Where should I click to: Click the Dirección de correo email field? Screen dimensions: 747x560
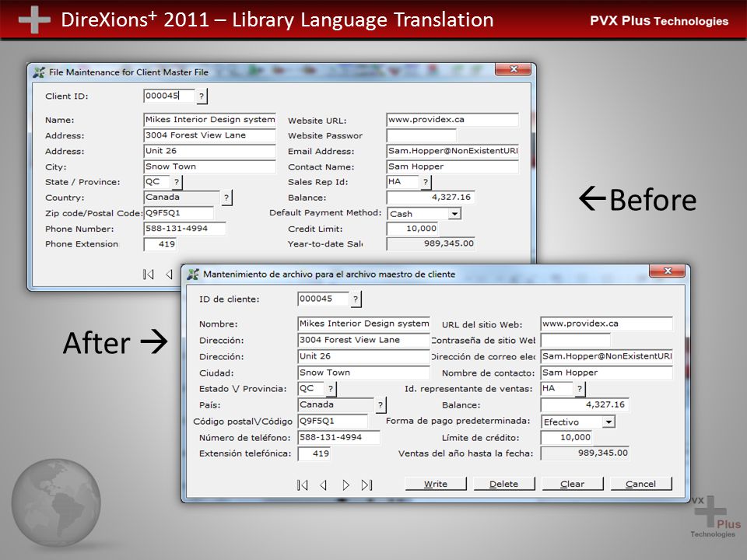(606, 356)
